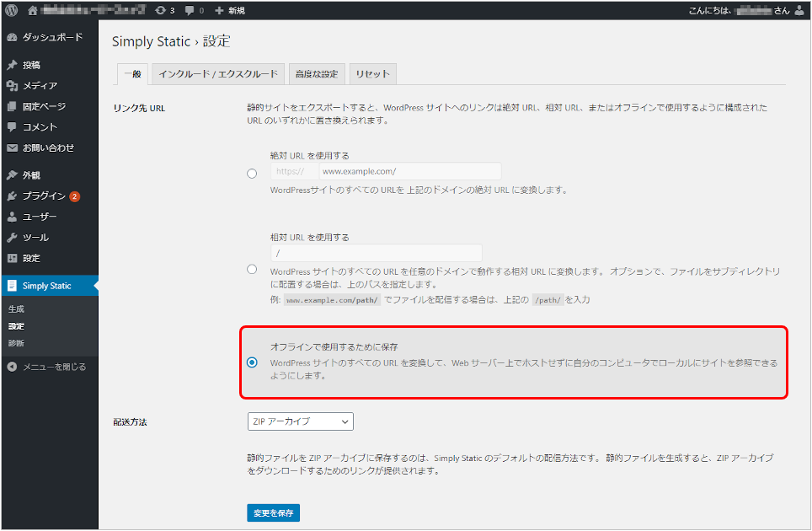The width and height of the screenshot is (812, 531).
Task: Open the ダッシュボード menu link
Action: click(52, 37)
